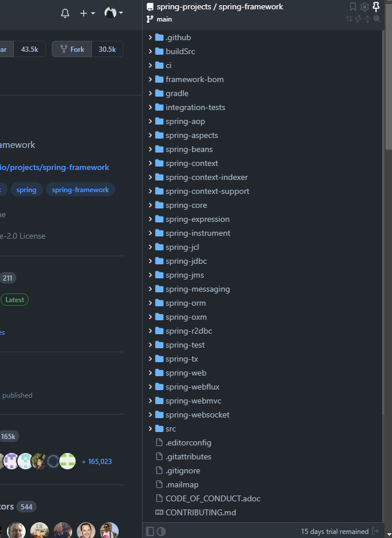Select the spring-test folder name
The height and width of the screenshot is (538, 392).
coord(185,345)
